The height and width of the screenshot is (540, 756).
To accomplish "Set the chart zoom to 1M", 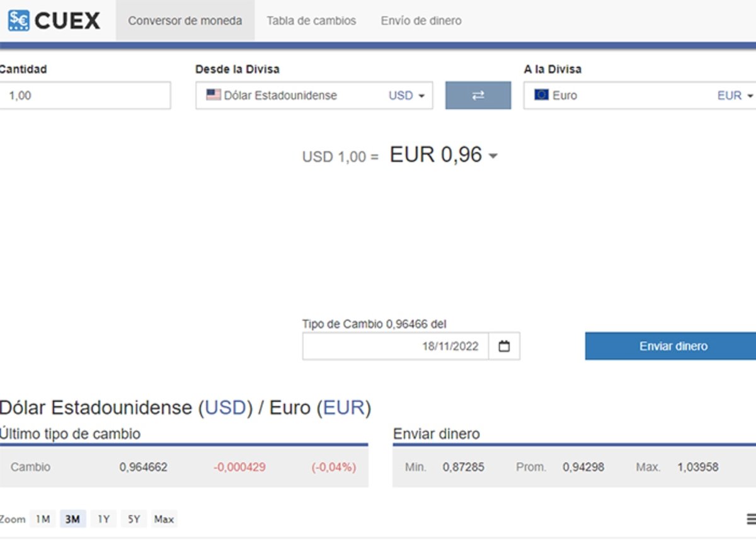I will 42,519.
